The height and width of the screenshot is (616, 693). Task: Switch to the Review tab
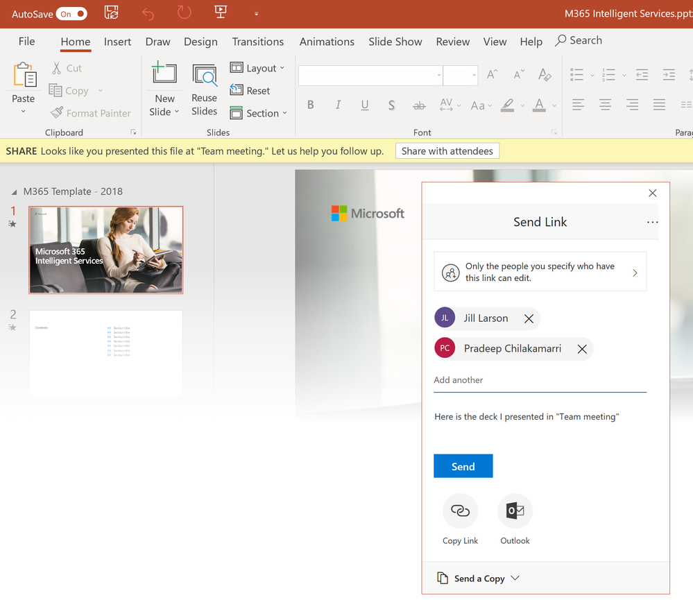(452, 42)
